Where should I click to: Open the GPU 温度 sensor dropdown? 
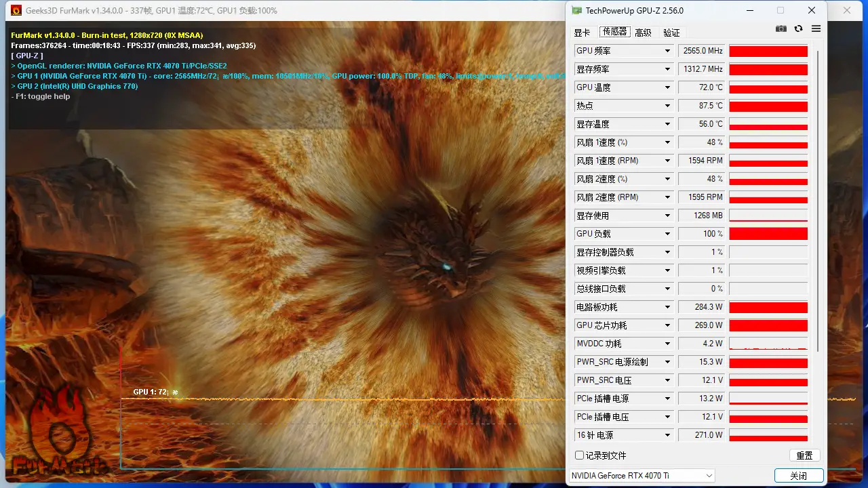(x=667, y=87)
